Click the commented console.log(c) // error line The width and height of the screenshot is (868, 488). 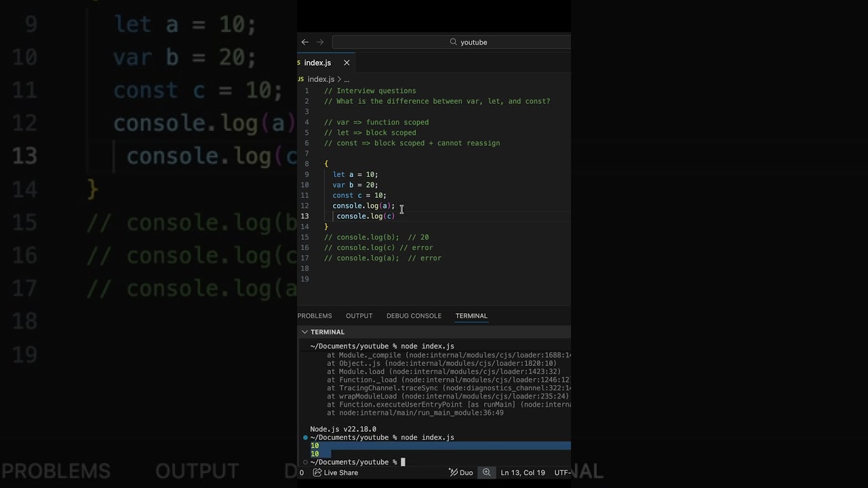click(x=378, y=247)
